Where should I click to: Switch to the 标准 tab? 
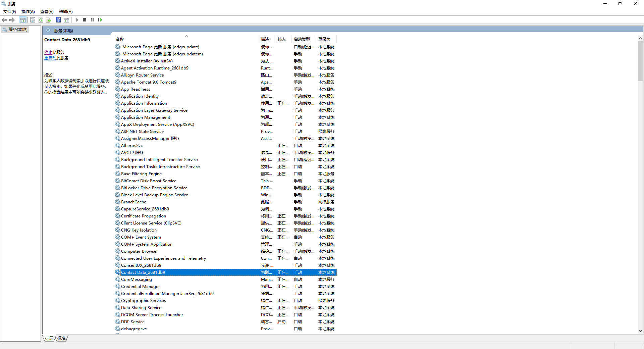pos(61,338)
